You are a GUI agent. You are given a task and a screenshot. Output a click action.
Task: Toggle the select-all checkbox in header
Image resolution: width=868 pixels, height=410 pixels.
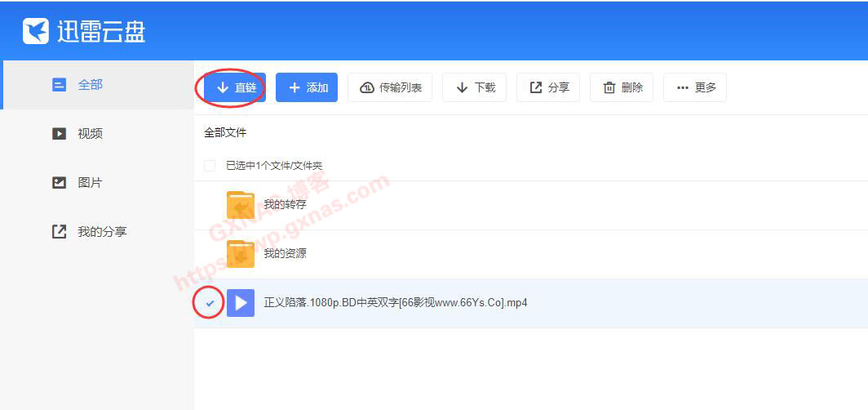click(x=210, y=166)
